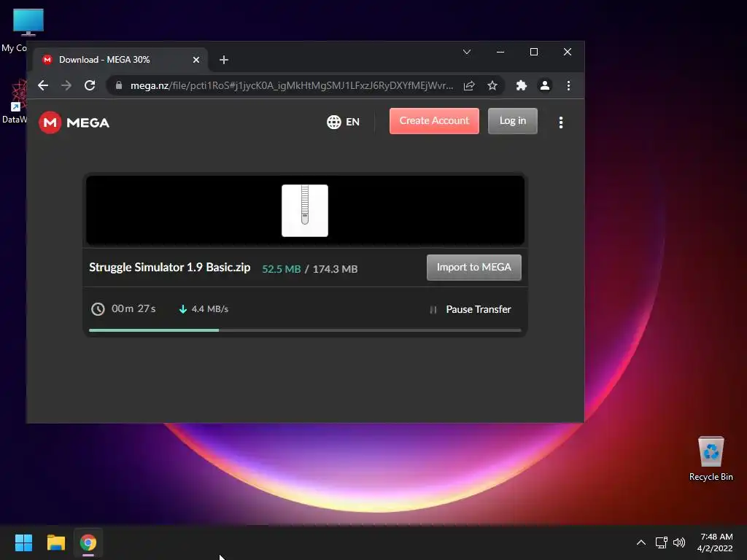This screenshot has height=560, width=747.
Task: Click Chrome icon in taskbar
Action: [88, 542]
